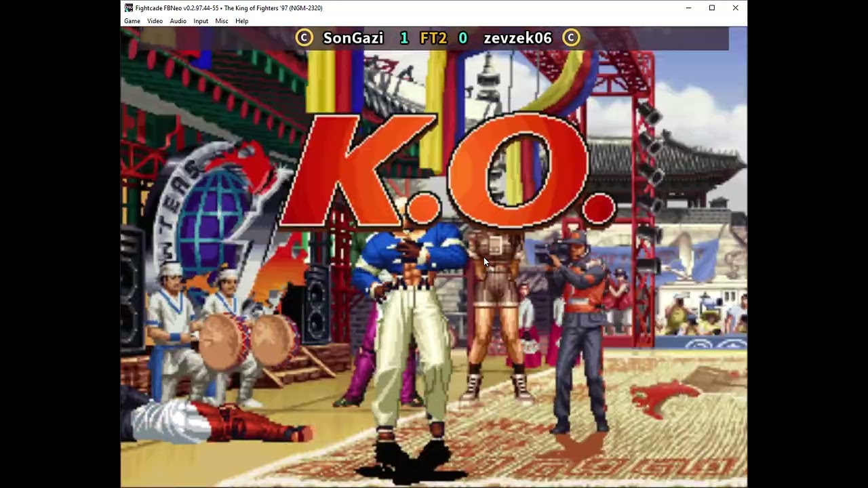
Task: Minimize the Fightcade FBNeo window
Action: (x=688, y=8)
